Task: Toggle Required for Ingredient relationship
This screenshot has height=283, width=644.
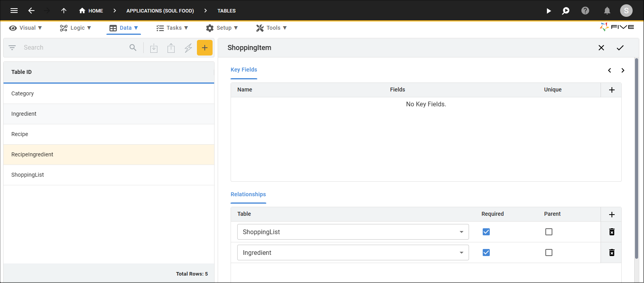Action: tap(486, 253)
